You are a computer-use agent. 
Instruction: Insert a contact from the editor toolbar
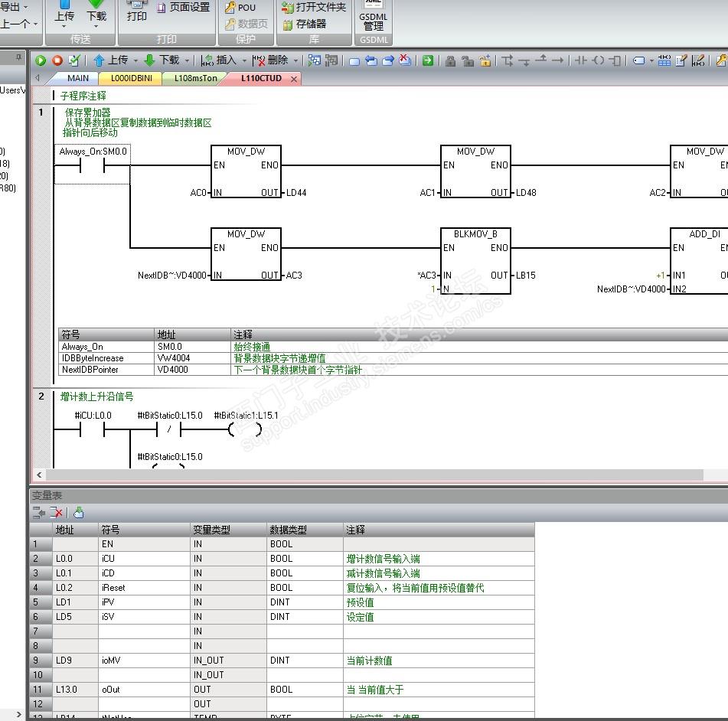pyautogui.click(x=580, y=60)
